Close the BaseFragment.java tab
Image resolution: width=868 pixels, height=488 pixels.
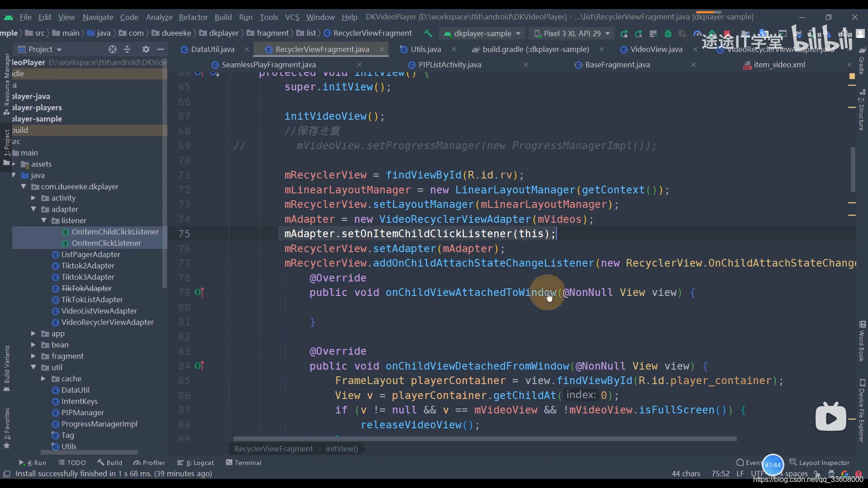(693, 65)
